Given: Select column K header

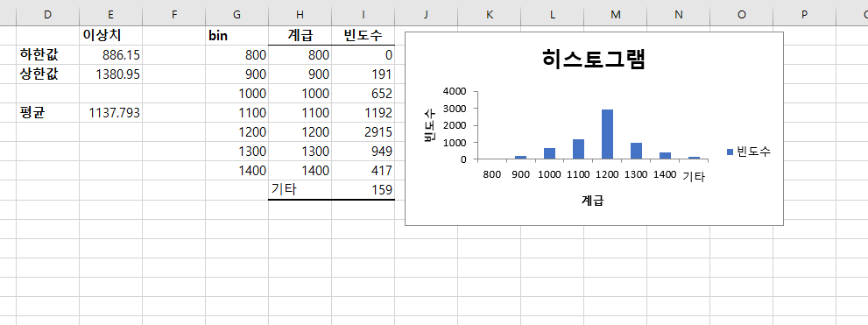Looking at the screenshot, I should (x=490, y=15).
